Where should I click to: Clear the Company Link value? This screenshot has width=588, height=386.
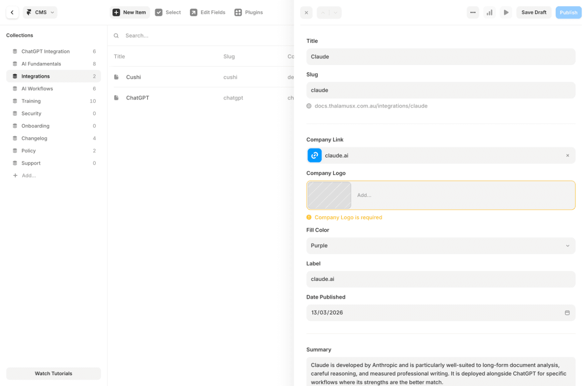(567, 156)
